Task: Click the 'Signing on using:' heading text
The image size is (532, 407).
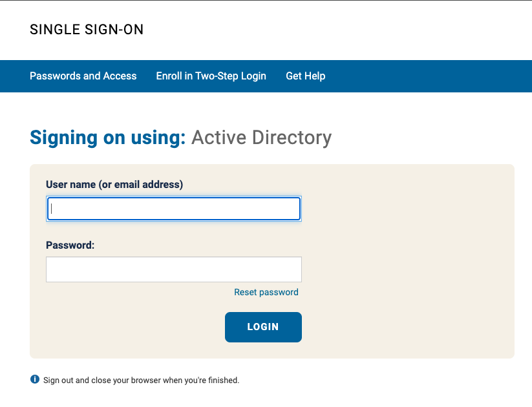Action: coord(108,138)
